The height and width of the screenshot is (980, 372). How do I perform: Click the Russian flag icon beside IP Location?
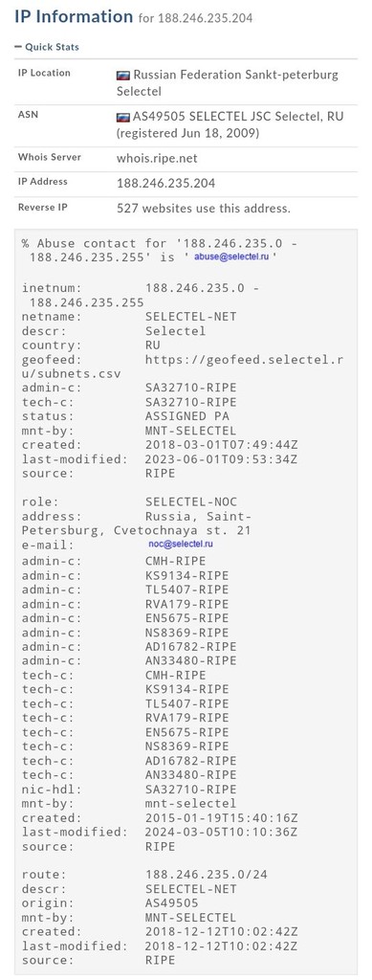[x=123, y=76]
